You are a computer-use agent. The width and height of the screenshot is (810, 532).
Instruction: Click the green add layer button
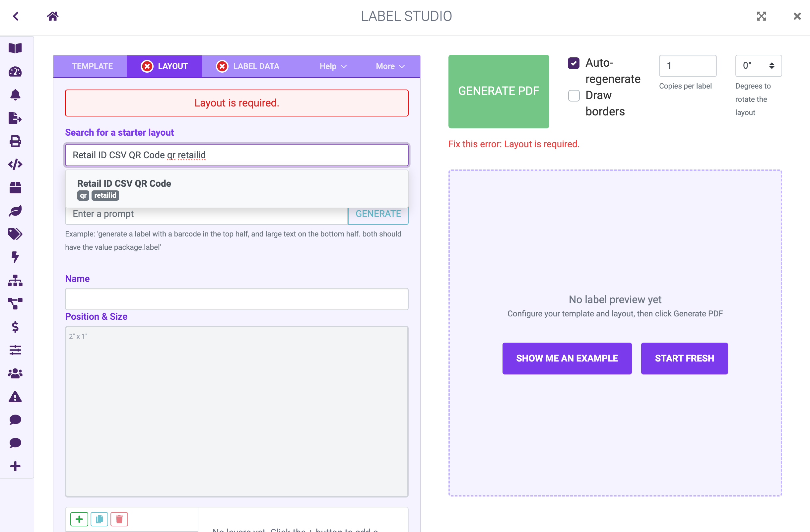tap(79, 519)
